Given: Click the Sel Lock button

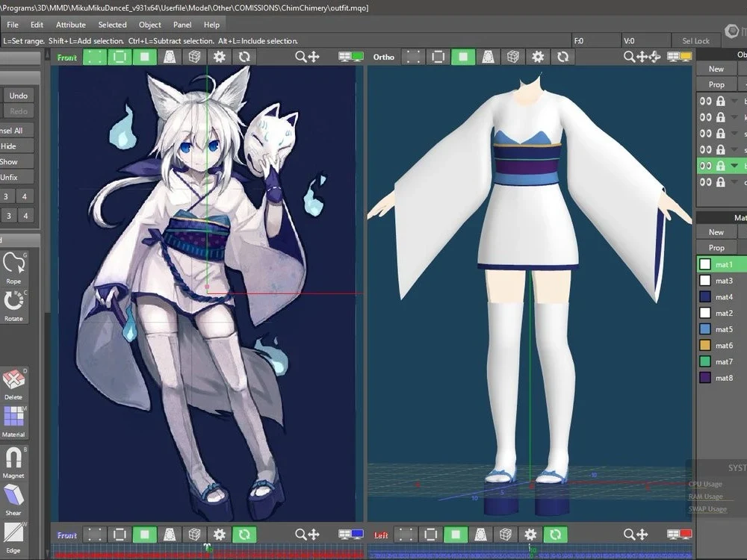Looking at the screenshot, I should 695,41.
